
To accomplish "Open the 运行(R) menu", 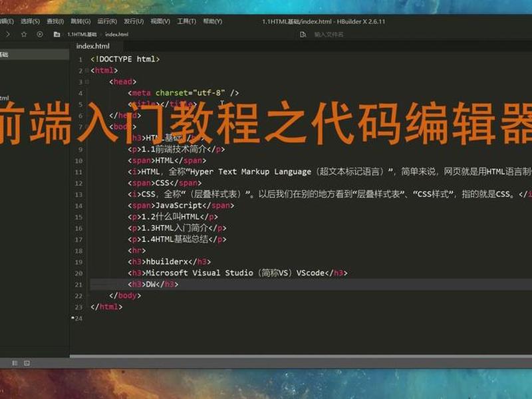I will 107,21.
